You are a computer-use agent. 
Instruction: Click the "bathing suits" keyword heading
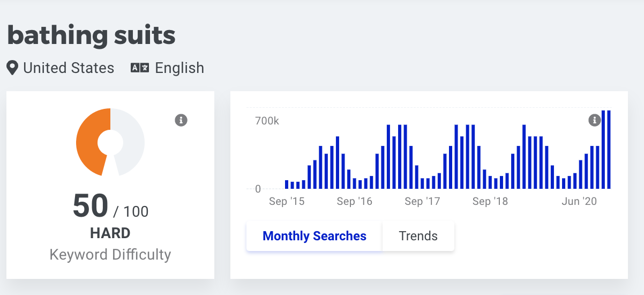tap(91, 35)
